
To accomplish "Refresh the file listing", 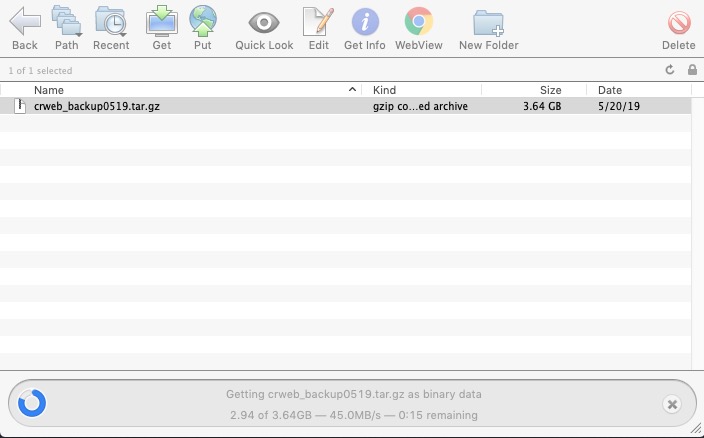I will pos(670,70).
